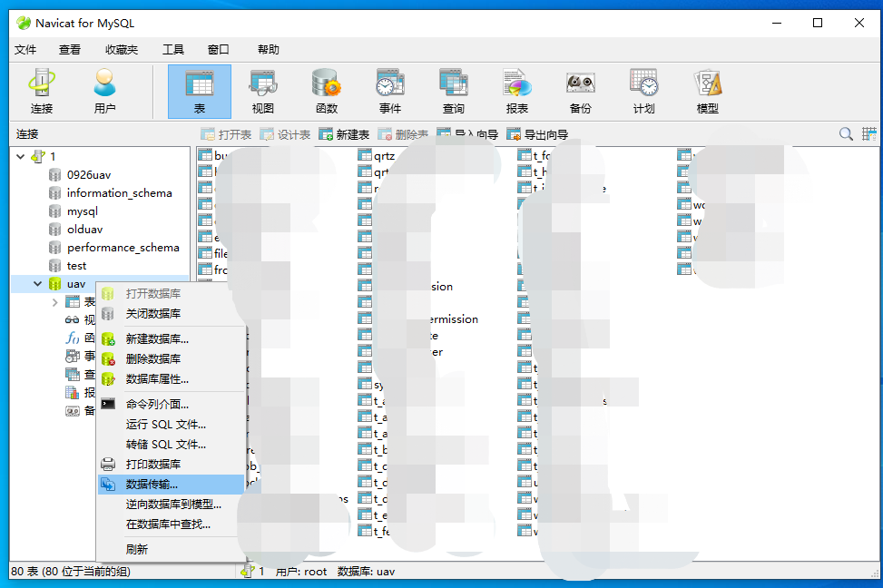Open the 收藏夹 menu

(x=121, y=50)
